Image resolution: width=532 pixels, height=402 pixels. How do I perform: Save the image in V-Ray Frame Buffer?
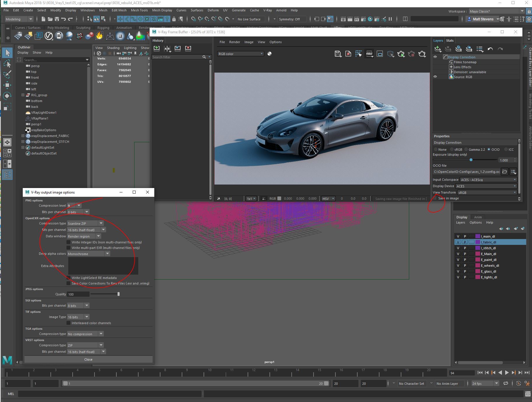(x=338, y=54)
